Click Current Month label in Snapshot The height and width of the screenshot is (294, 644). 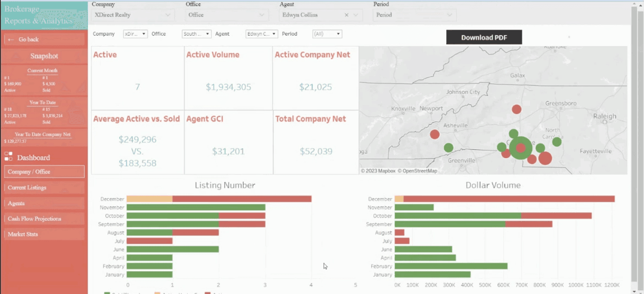pyautogui.click(x=42, y=71)
